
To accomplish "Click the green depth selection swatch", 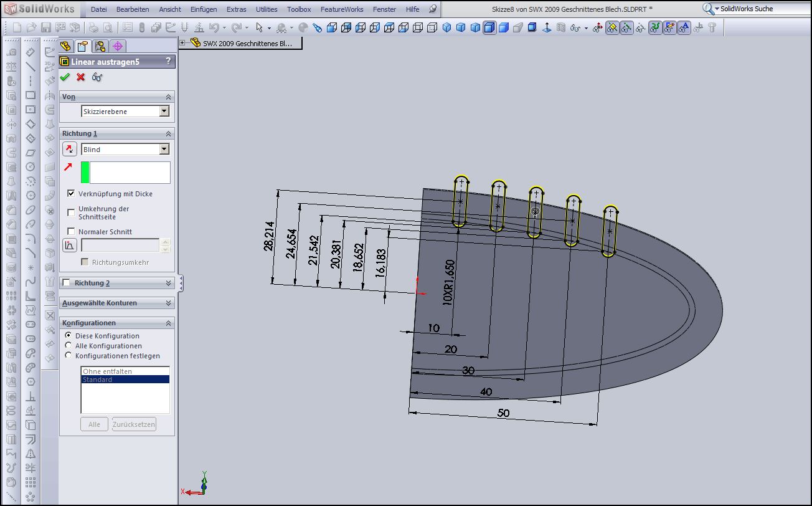I will tap(85, 173).
